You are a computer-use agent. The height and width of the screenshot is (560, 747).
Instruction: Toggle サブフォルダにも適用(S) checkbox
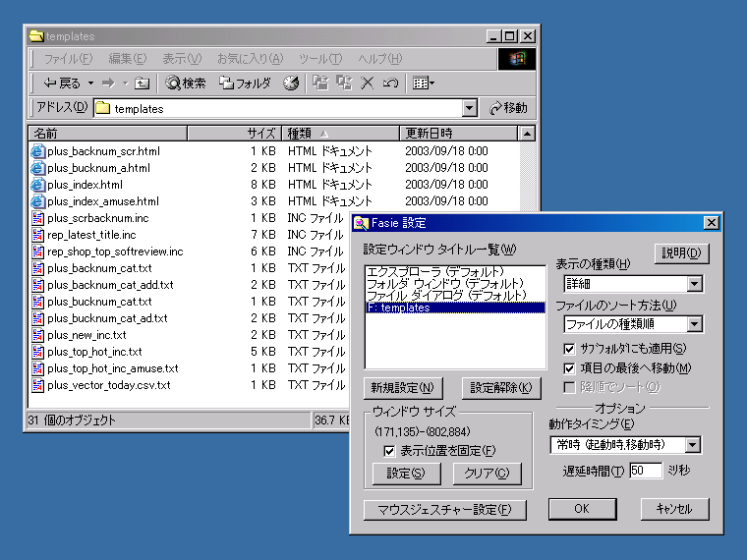coord(569,349)
